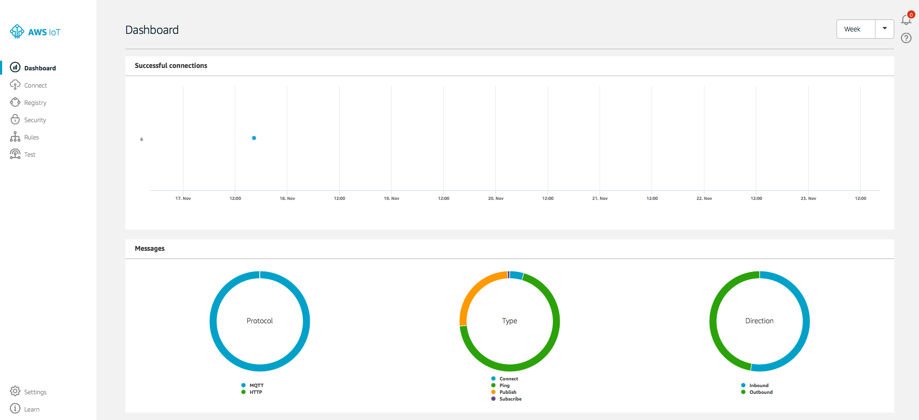Image resolution: width=919 pixels, height=420 pixels.
Task: Toggle the HTTP legend color dot
Action: tap(243, 392)
